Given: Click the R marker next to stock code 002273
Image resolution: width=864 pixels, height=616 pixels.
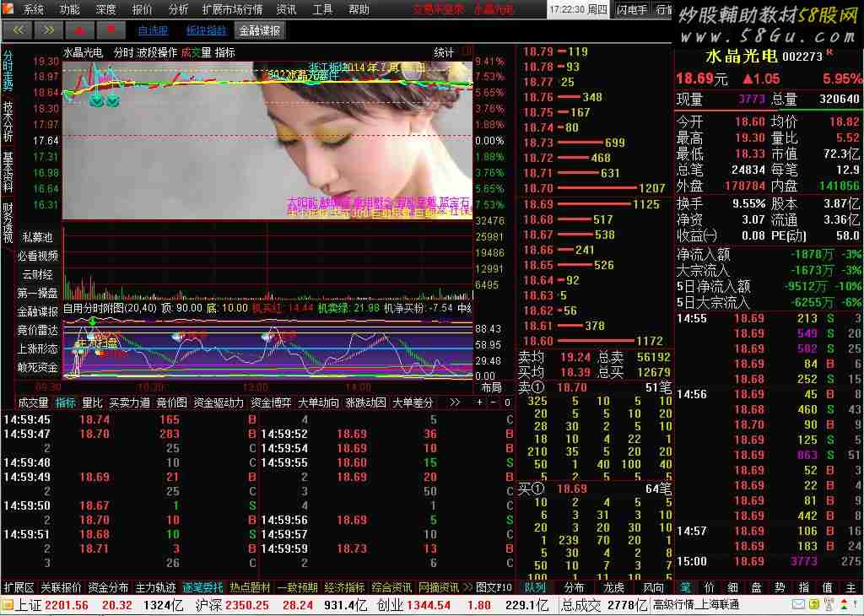Looking at the screenshot, I should [830, 53].
